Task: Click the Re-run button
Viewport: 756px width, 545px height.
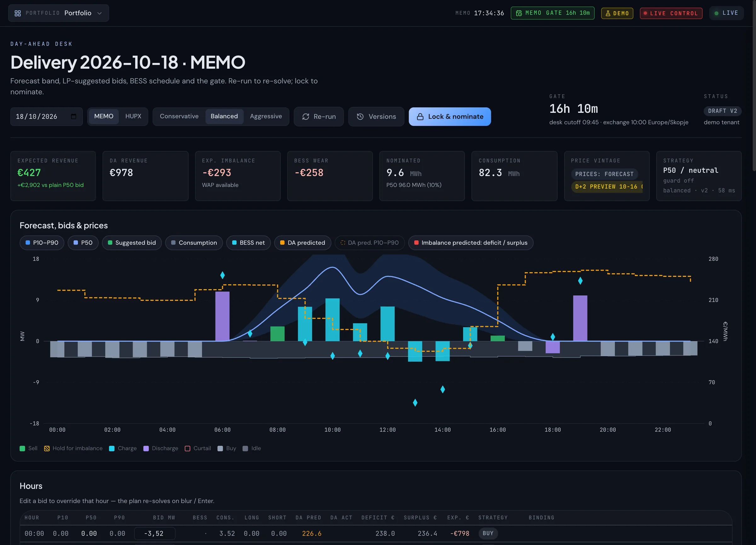Action: [x=319, y=117]
